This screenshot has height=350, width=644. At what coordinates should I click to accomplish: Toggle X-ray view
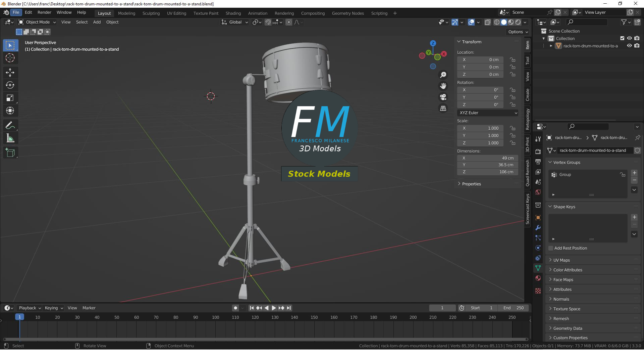pos(488,22)
